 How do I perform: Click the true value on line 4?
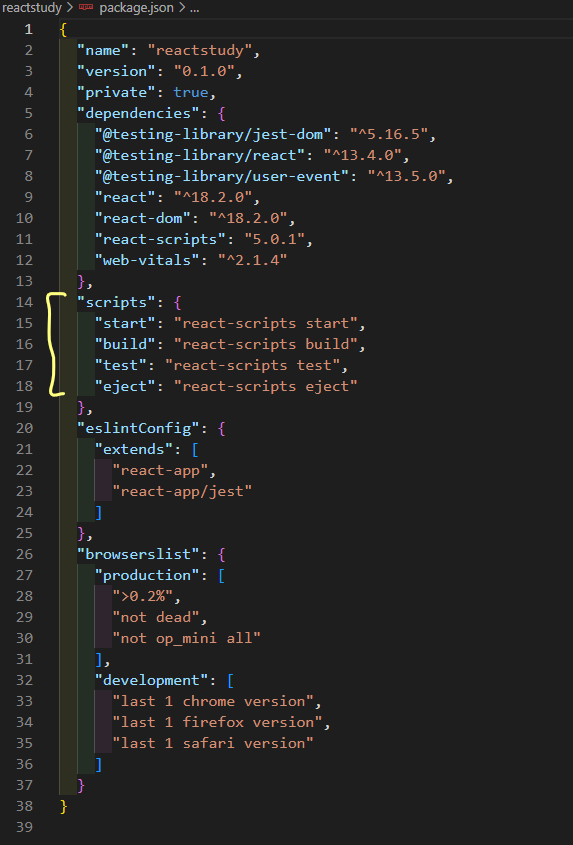coord(191,92)
